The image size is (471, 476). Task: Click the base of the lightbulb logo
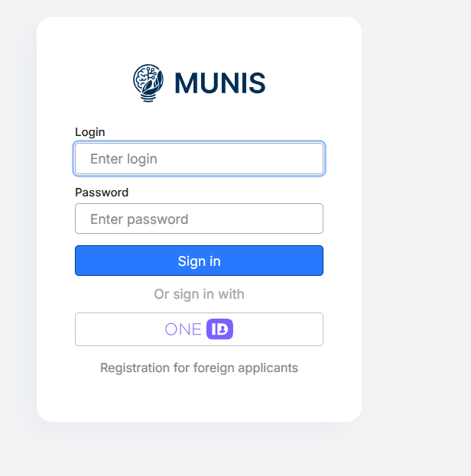coord(148,98)
